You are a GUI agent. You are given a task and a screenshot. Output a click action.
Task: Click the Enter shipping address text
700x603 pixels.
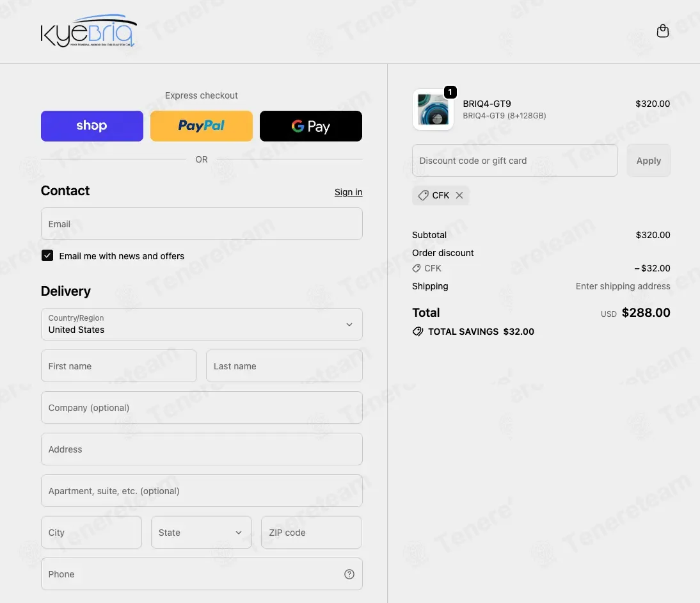(623, 286)
